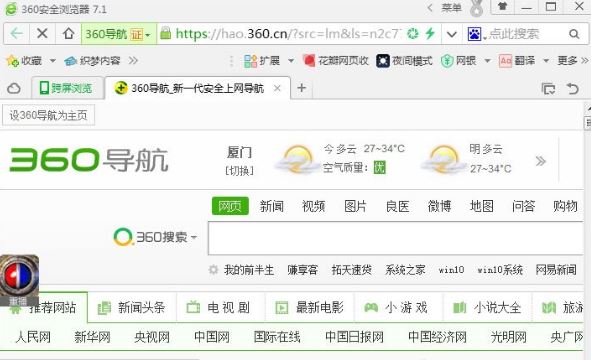
Task: Open the Baidu paw search engine selector
Action: (475, 34)
